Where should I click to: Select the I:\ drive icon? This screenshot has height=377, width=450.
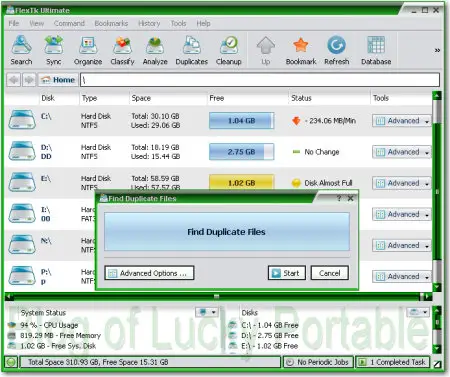pyautogui.click(x=22, y=213)
